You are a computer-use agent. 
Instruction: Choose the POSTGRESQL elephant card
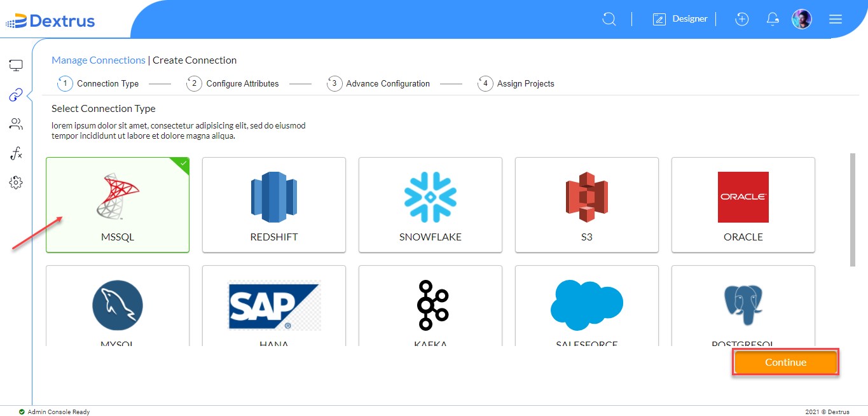pyautogui.click(x=743, y=306)
